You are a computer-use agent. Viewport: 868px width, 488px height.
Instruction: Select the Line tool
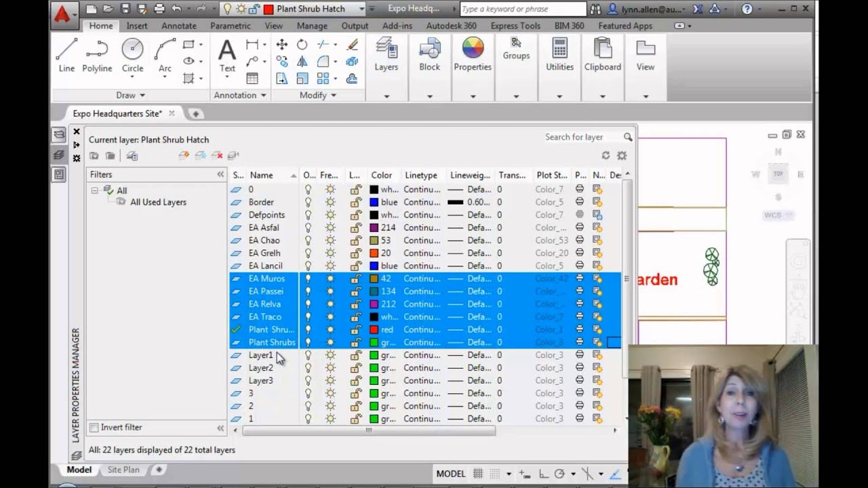point(66,56)
